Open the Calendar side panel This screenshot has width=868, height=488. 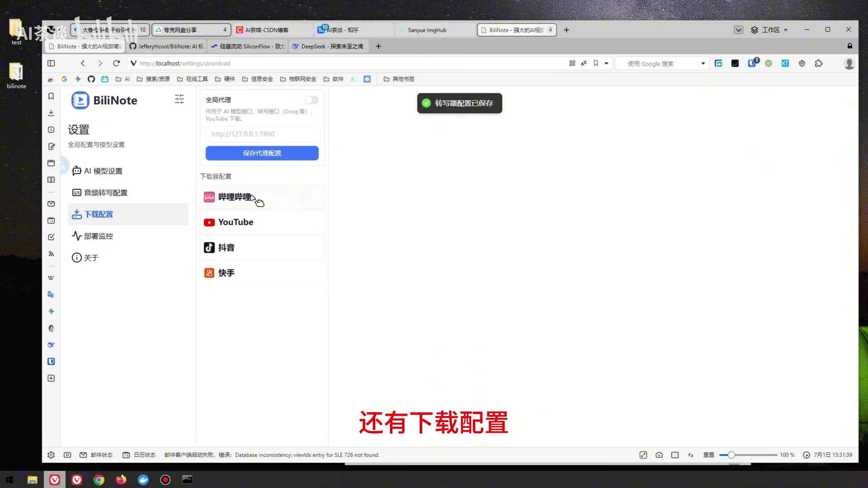pos(51,221)
